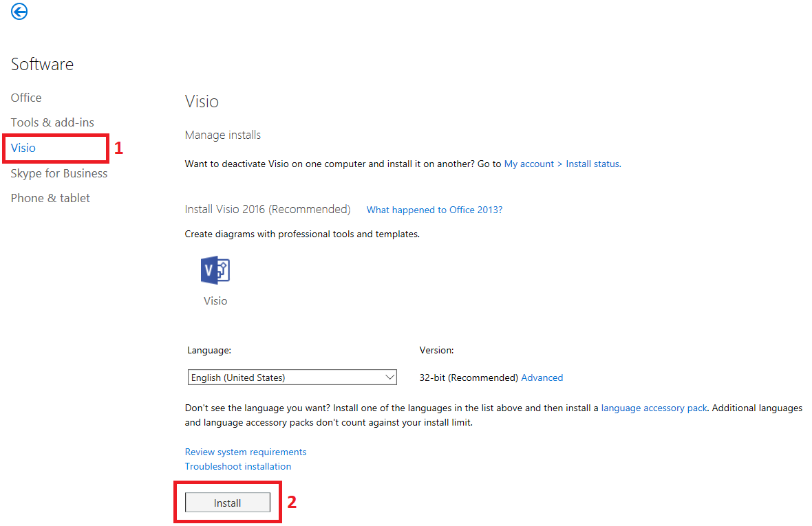This screenshot has height=526, width=812.
Task: Click the back arrow icon
Action: pos(19,12)
